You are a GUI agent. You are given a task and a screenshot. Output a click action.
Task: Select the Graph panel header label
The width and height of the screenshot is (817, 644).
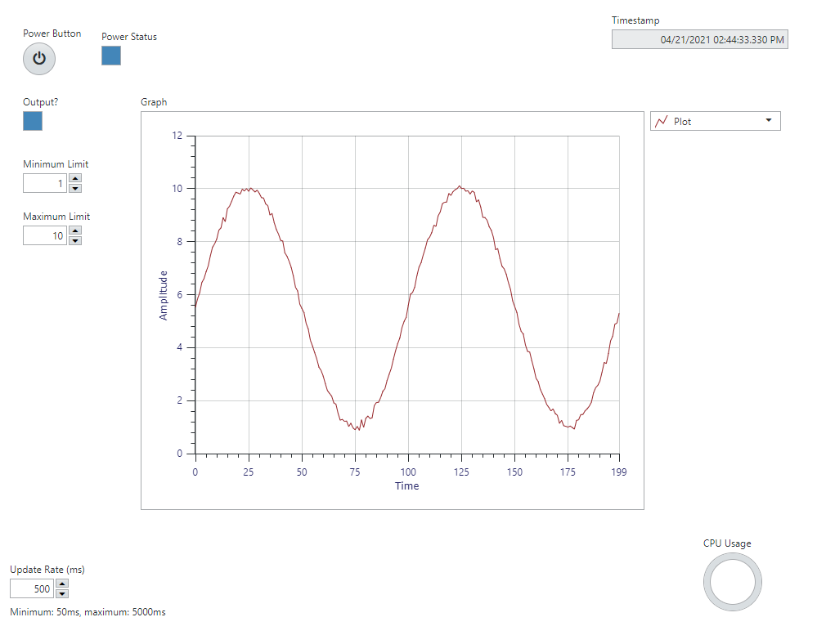coord(153,101)
